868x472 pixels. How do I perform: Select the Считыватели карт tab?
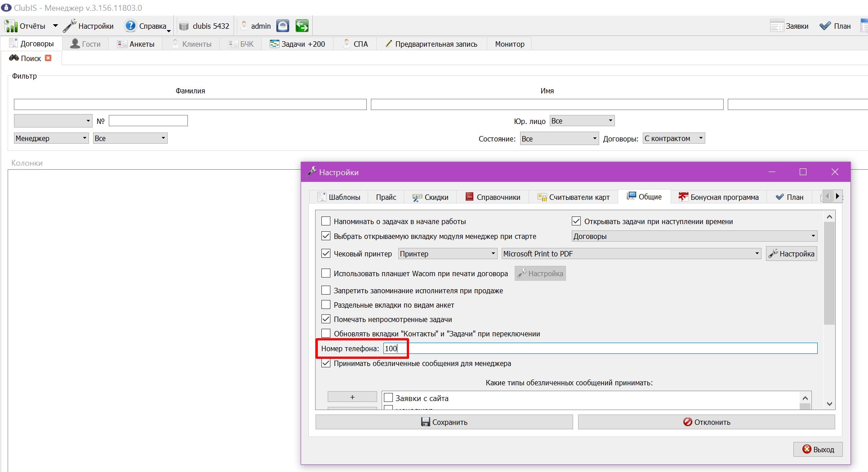(574, 197)
